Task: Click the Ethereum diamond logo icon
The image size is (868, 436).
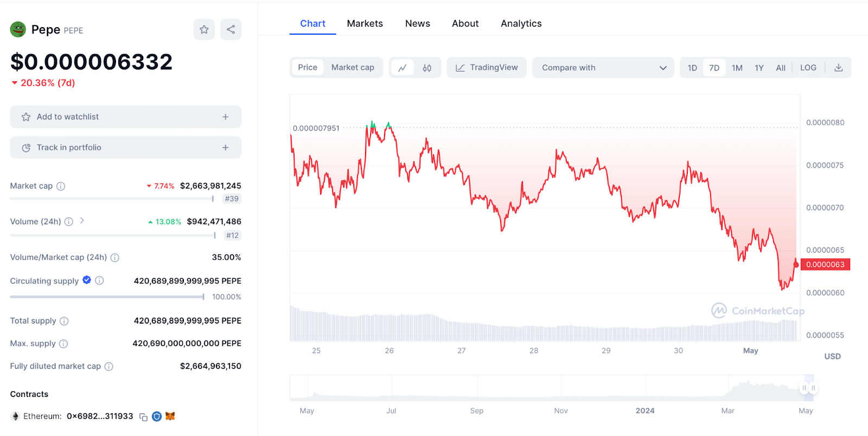Action: pyautogui.click(x=15, y=416)
